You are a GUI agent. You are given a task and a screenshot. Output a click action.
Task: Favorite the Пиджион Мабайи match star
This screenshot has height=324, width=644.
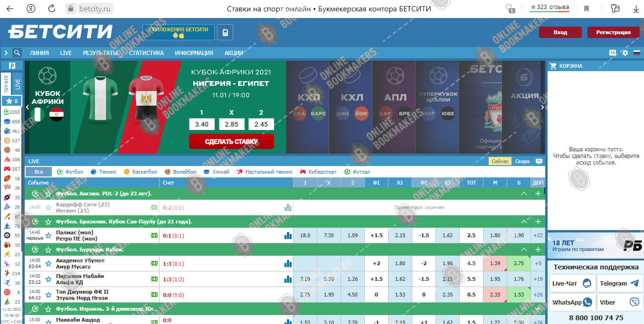48,279
